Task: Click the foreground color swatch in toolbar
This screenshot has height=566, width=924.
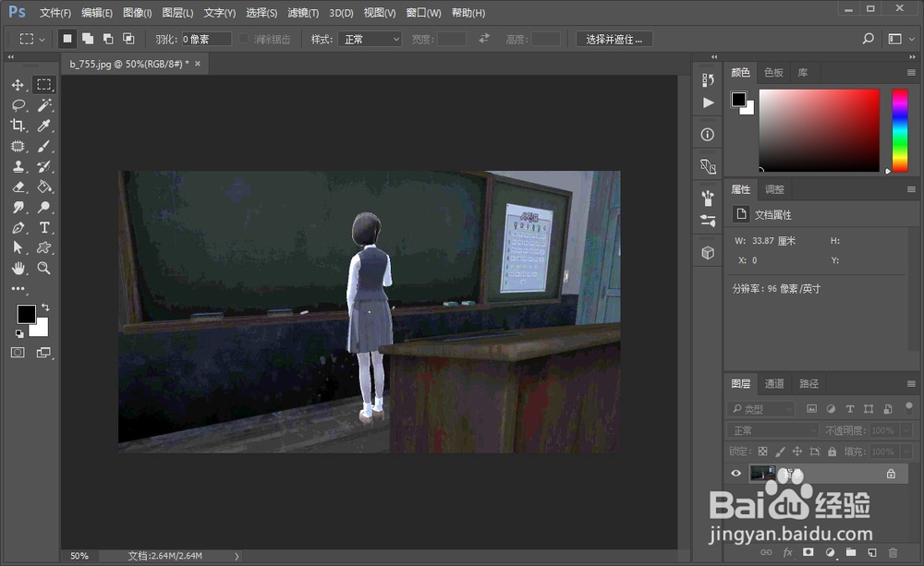Action: click(x=26, y=314)
